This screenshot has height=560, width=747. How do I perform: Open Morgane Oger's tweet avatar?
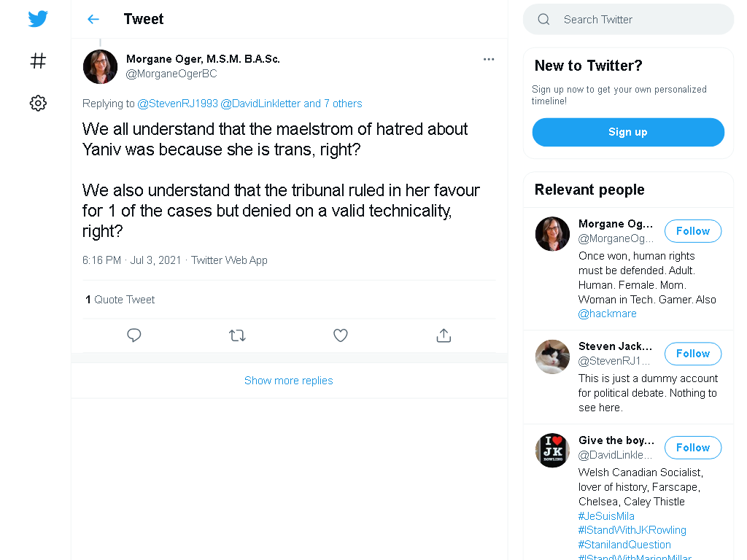click(100, 66)
